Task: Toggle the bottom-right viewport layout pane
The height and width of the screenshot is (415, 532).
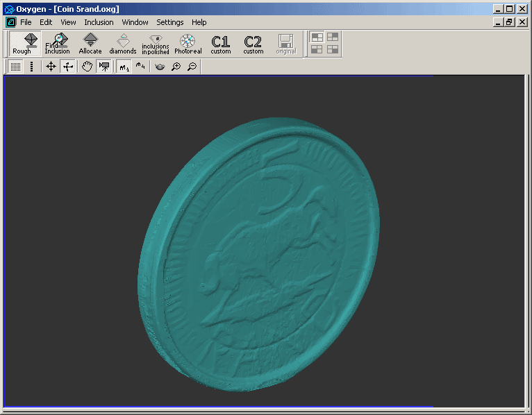Action: [x=333, y=49]
